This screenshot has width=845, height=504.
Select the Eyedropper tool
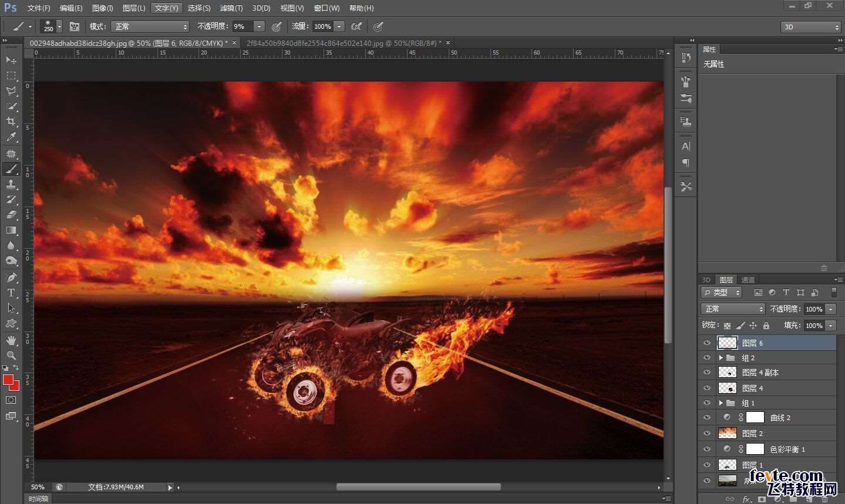click(x=11, y=137)
